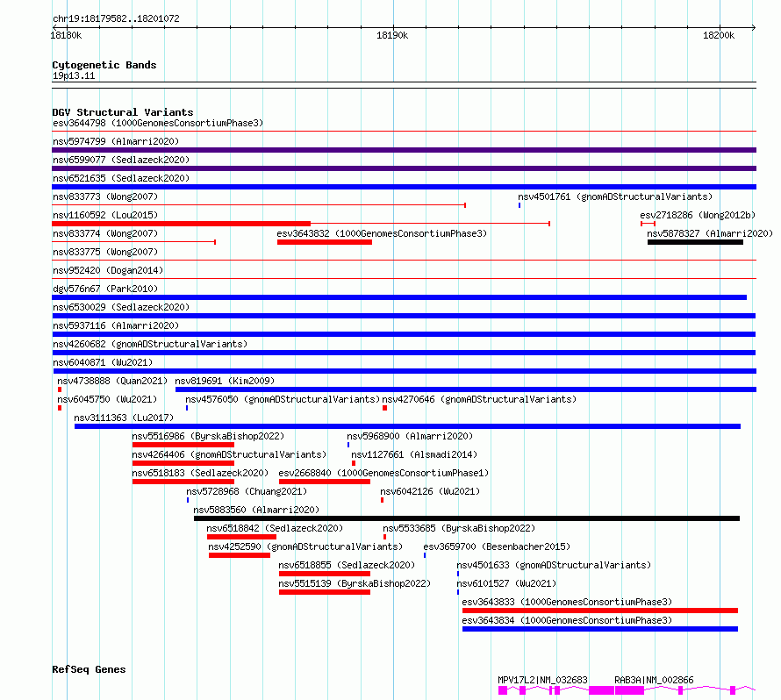This screenshot has width=781, height=700.
Task: Open nsv4264406 (gnomADStructuralVariants) label
Action: (229, 454)
